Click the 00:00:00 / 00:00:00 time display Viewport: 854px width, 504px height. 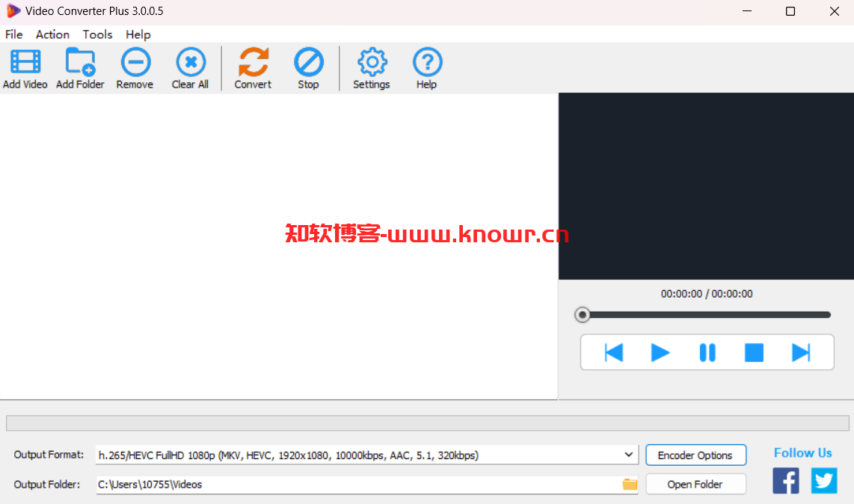(707, 294)
